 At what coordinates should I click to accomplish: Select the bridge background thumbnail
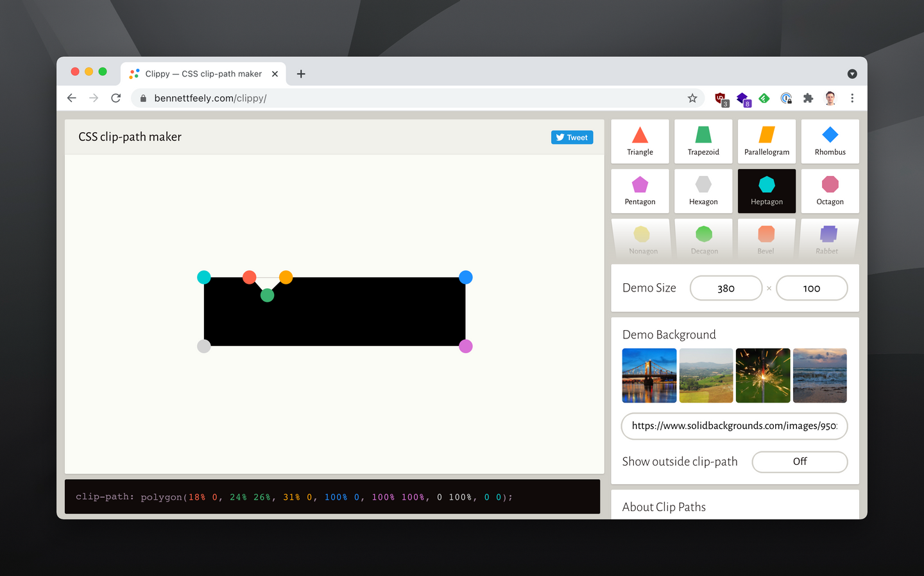pos(649,376)
